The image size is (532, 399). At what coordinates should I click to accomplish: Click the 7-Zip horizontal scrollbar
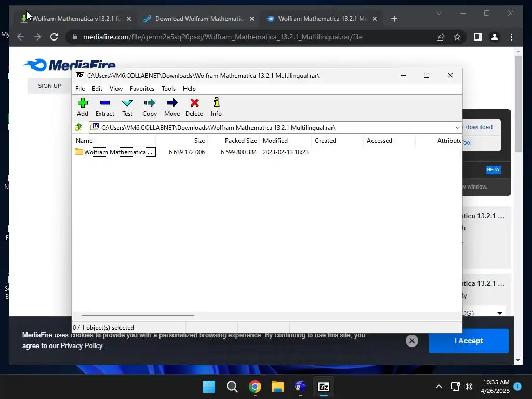click(x=138, y=315)
